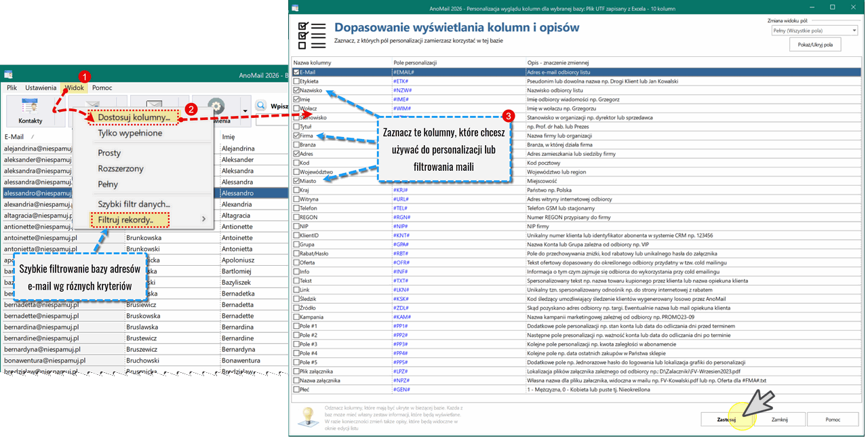Image resolution: width=868 pixels, height=440 pixels.
Task: Click the #KNT# personalization field
Action: coord(401,235)
